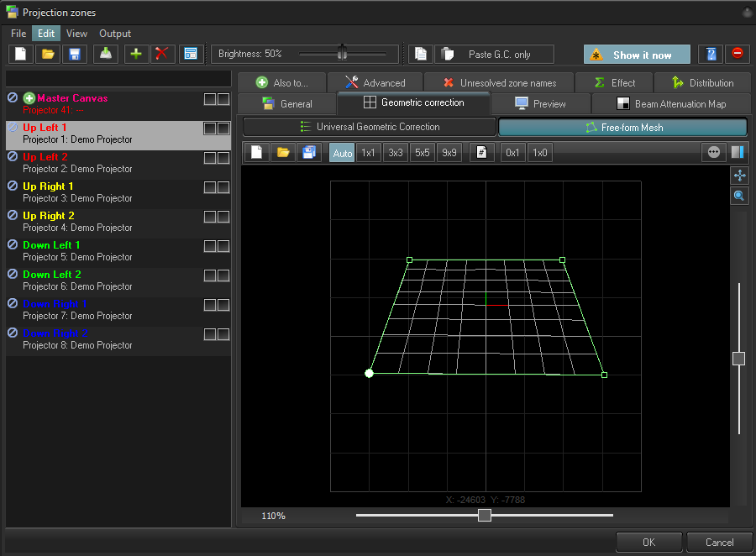Click the Brightness slider handle
The width and height of the screenshot is (756, 556).
pos(342,53)
